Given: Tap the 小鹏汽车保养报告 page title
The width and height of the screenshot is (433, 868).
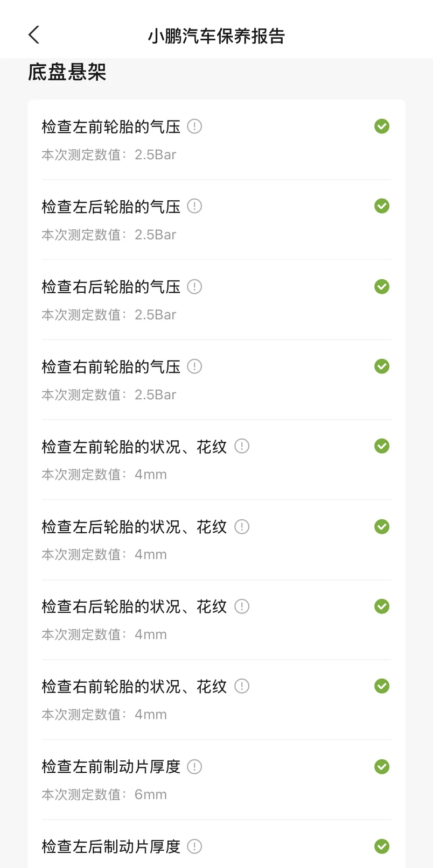Looking at the screenshot, I should click(x=216, y=36).
